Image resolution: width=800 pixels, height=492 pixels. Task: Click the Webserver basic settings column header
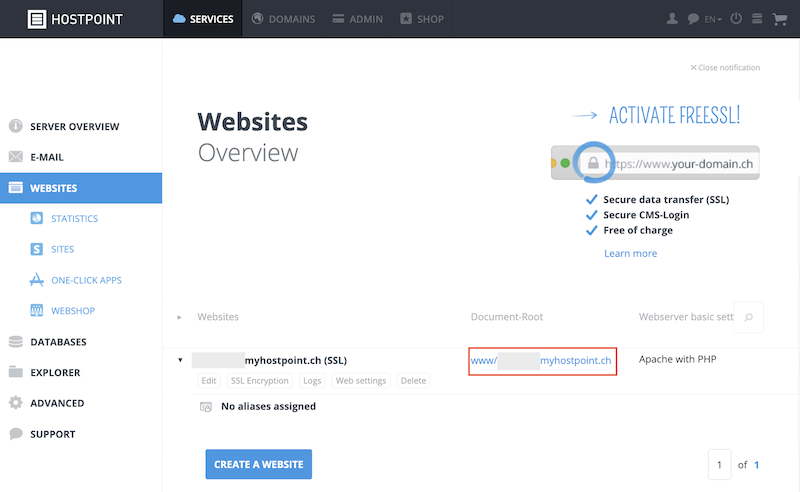(686, 317)
